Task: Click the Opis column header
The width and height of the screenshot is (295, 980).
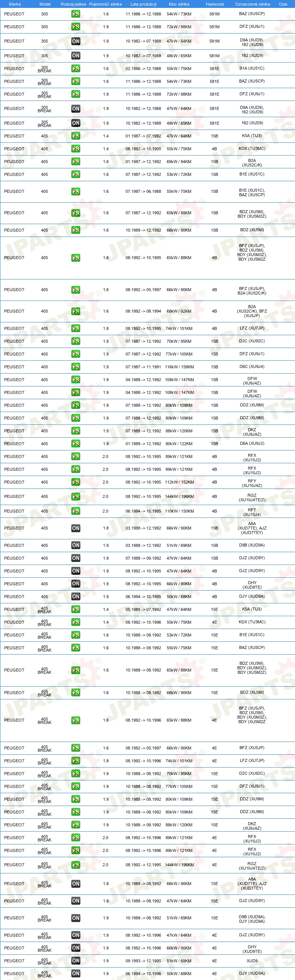Action: [x=283, y=4]
